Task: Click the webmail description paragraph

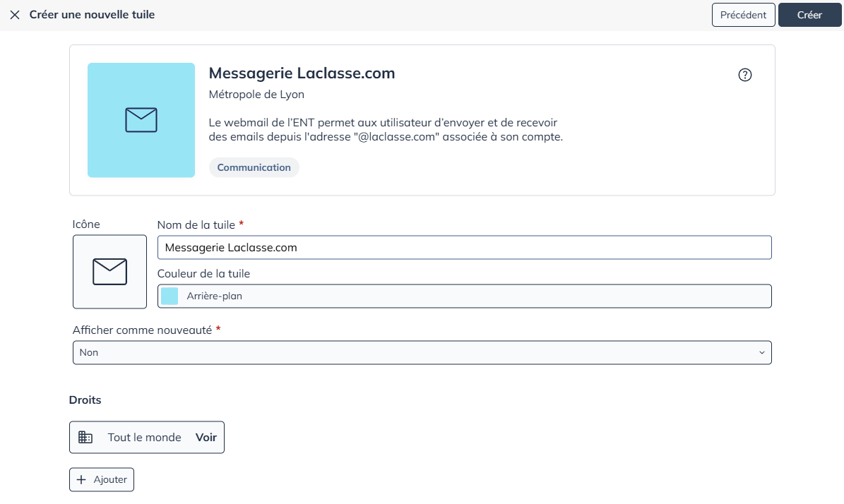Action: 386,130
